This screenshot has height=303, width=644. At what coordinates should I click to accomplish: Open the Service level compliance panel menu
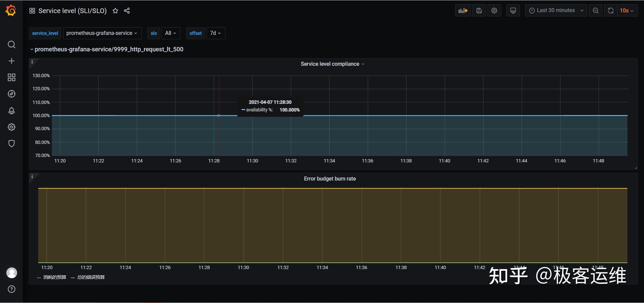(x=332, y=64)
